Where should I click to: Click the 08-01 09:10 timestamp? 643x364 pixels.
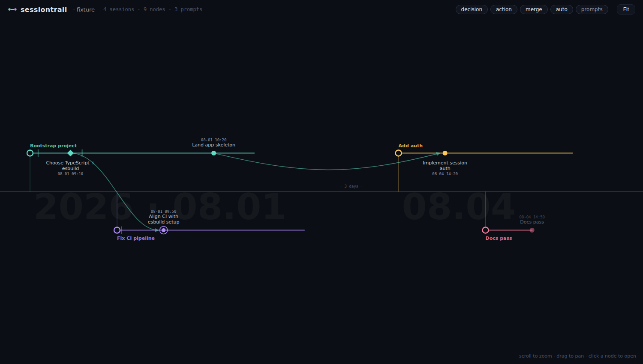(70, 174)
